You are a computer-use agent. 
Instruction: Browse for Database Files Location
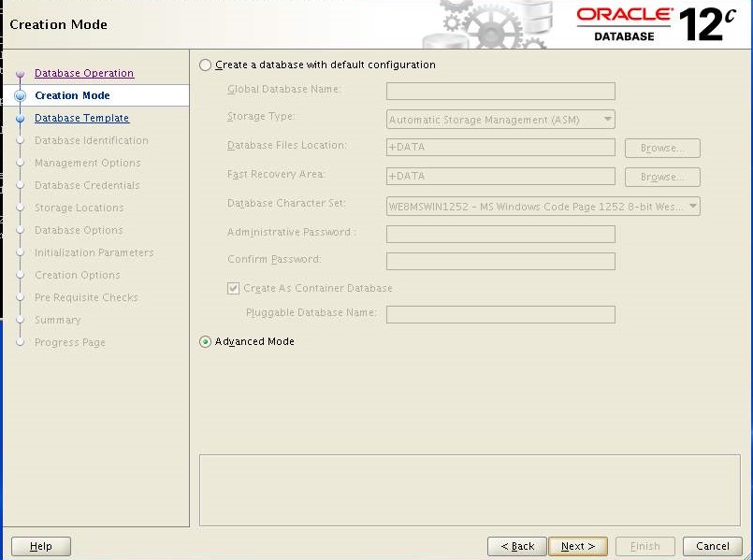[662, 148]
